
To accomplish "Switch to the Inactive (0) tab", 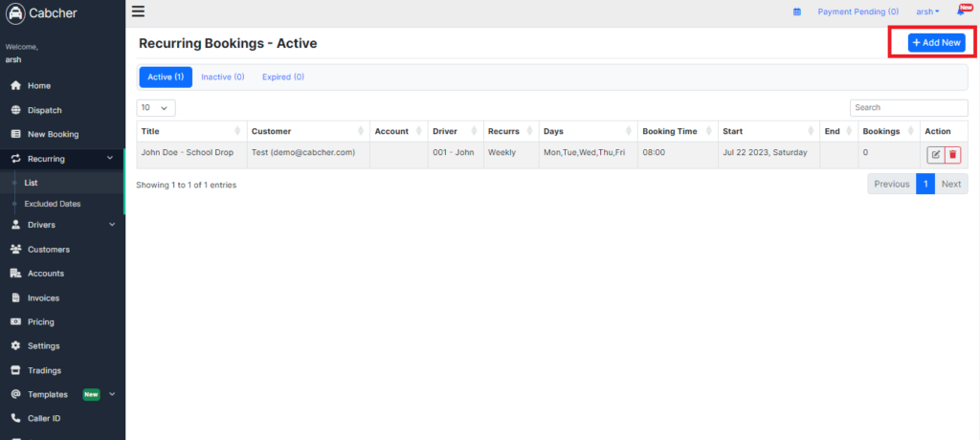I will pos(222,77).
